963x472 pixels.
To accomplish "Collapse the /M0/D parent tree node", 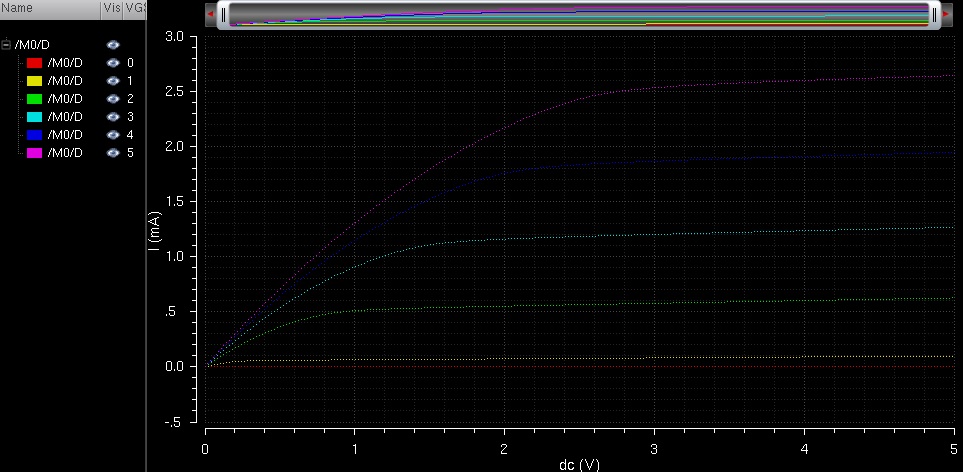I will tap(6, 45).
